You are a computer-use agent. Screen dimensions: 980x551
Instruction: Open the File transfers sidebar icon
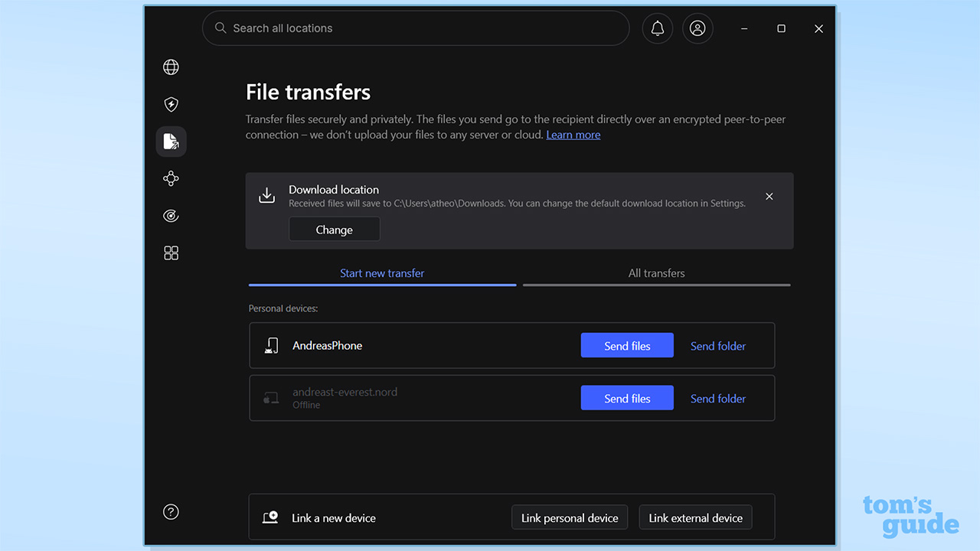171,141
